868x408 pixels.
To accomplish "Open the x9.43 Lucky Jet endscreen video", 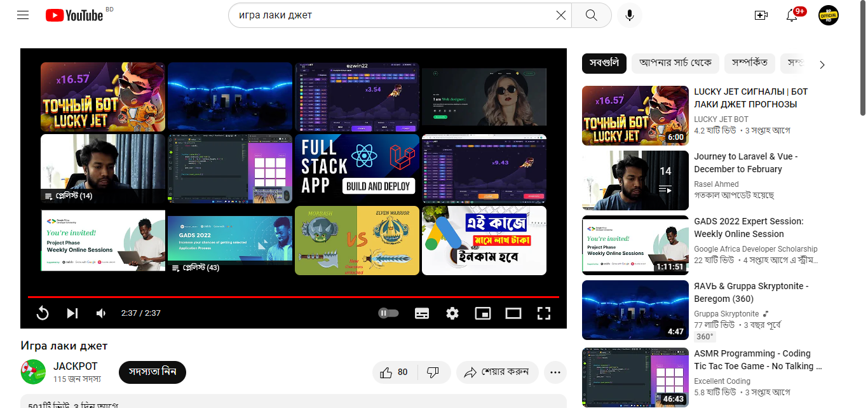I will point(484,168).
